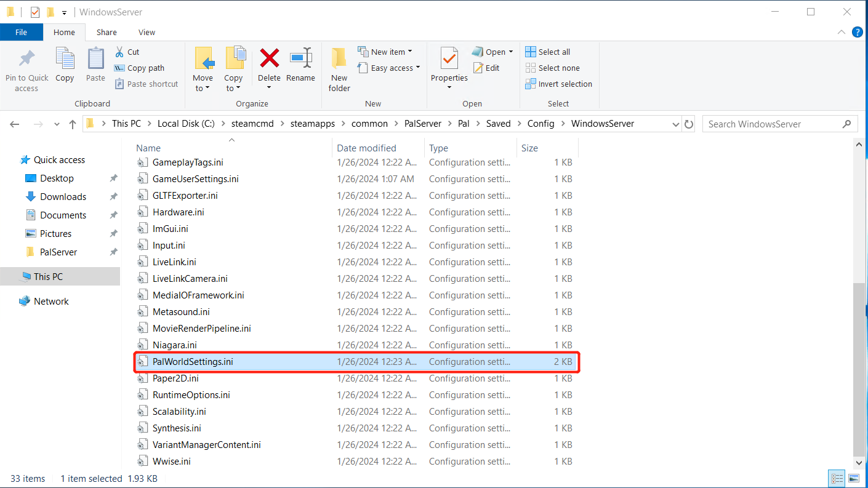This screenshot has height=488, width=868.
Task: Click the red Delete icon
Action: click(270, 58)
